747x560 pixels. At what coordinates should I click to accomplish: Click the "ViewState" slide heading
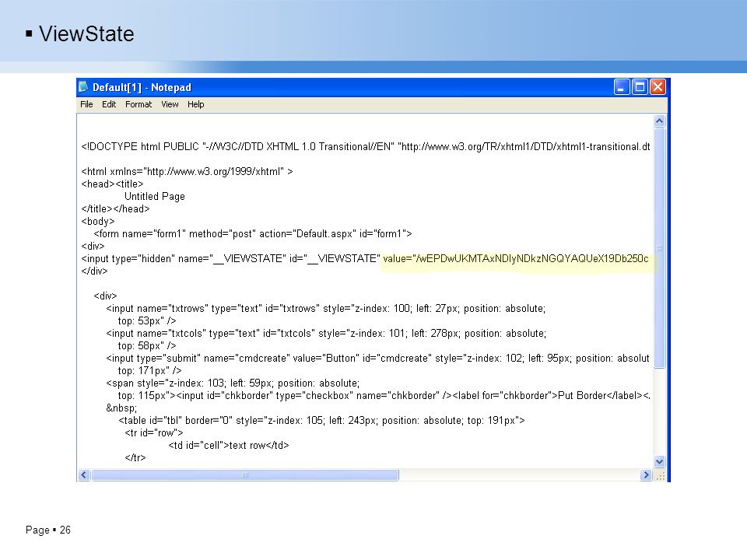click(86, 33)
